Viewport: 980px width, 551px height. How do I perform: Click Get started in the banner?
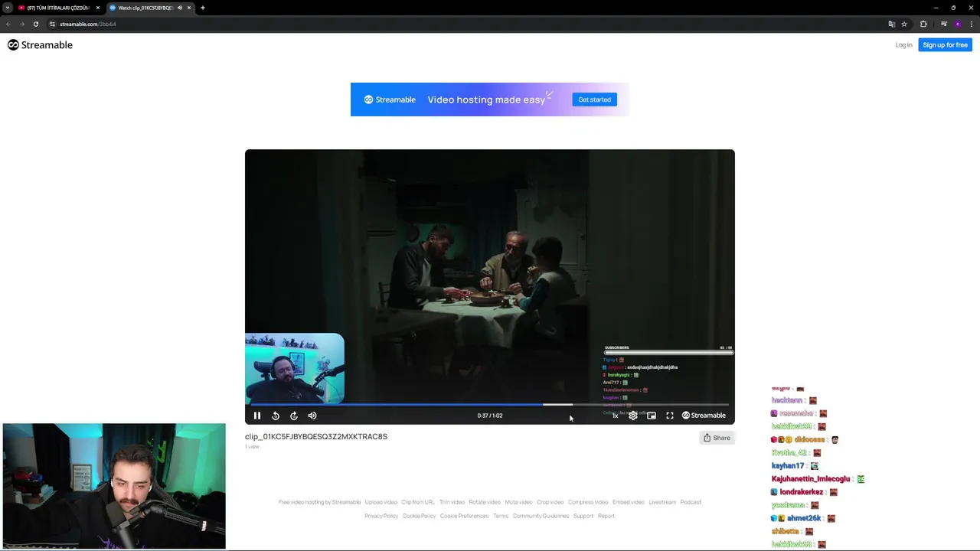594,99
